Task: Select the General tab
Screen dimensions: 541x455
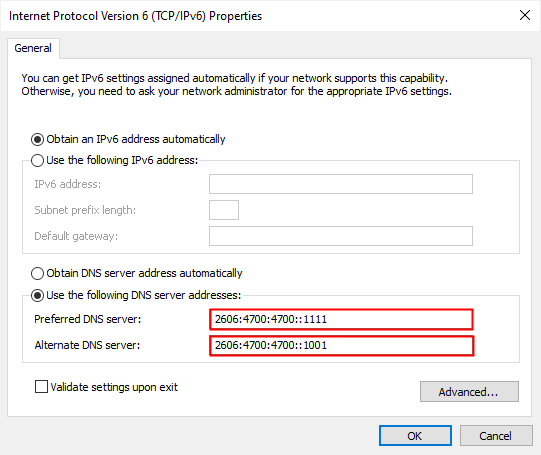Action: coord(33,48)
